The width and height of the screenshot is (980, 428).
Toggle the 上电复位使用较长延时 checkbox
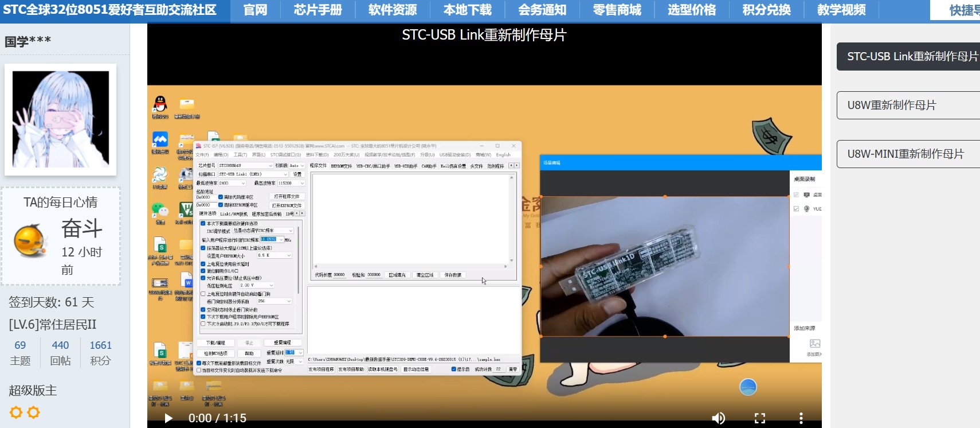[x=203, y=264]
